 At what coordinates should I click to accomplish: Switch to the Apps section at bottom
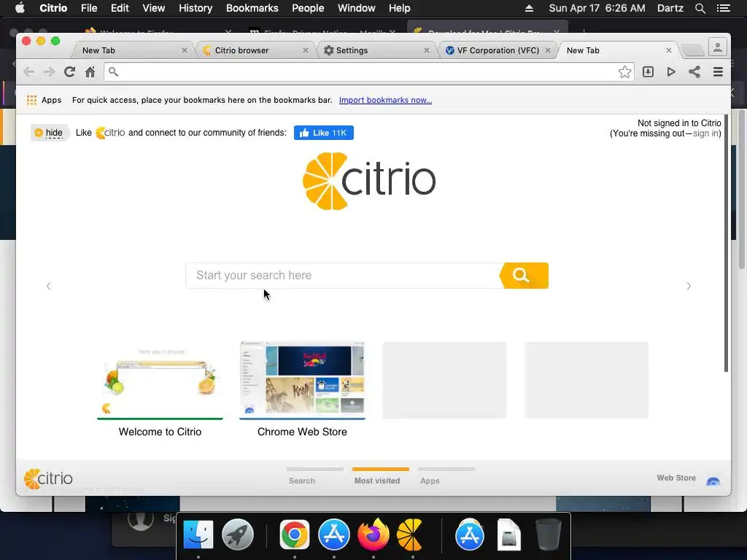pyautogui.click(x=446, y=477)
